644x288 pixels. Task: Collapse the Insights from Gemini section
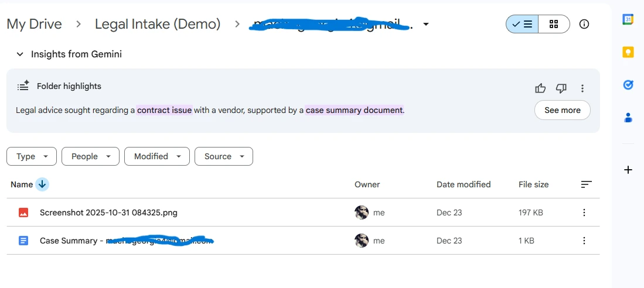coord(19,54)
